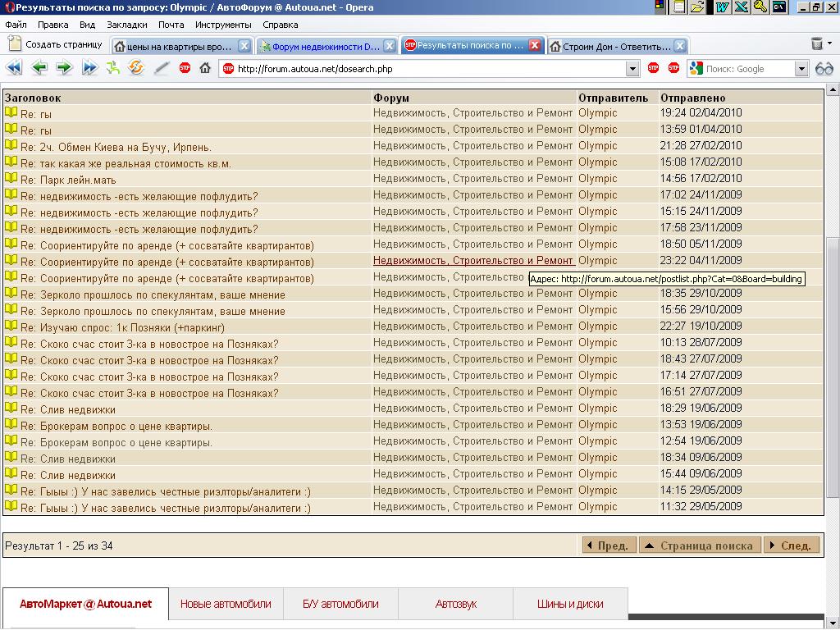Open 'Re: 2ч. Обмен Киева на Бучу, Ирпень.' thread
Viewport: 840px width, 630px height.
(116, 147)
